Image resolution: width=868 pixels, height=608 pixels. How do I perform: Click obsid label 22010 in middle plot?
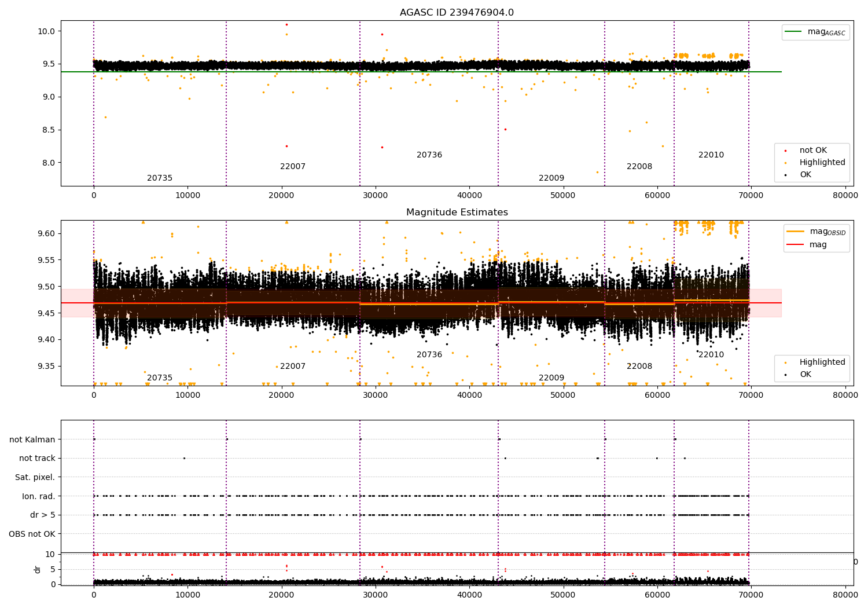point(711,355)
